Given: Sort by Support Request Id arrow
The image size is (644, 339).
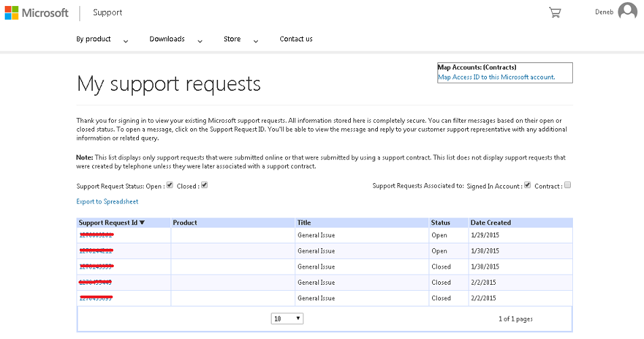Looking at the screenshot, I should (142, 222).
